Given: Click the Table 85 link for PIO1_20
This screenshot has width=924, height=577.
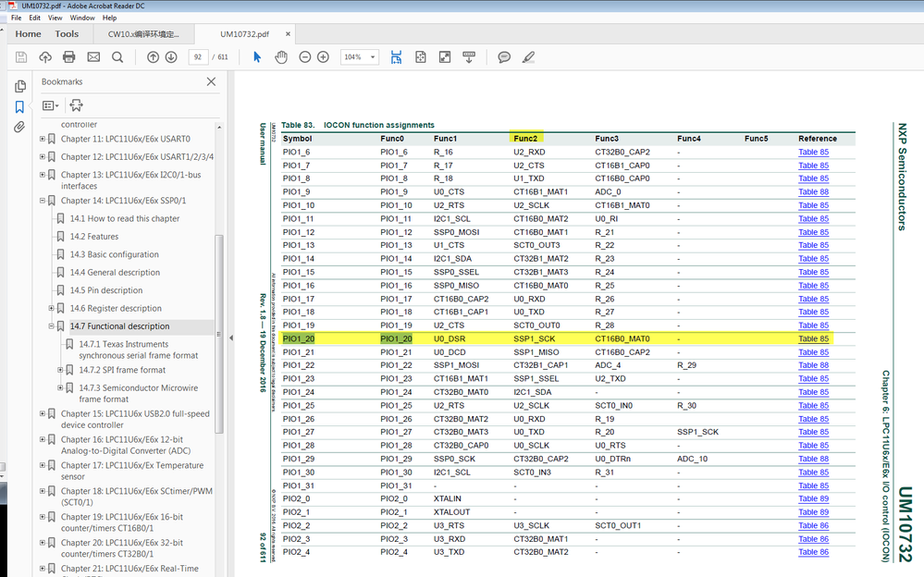Looking at the screenshot, I should click(x=813, y=339).
